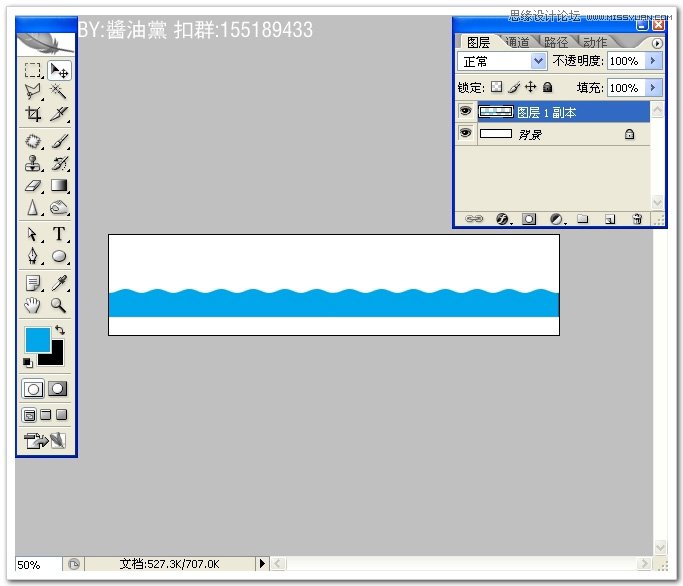Select the Eyedropper tool
The image size is (683, 586).
click(x=59, y=283)
